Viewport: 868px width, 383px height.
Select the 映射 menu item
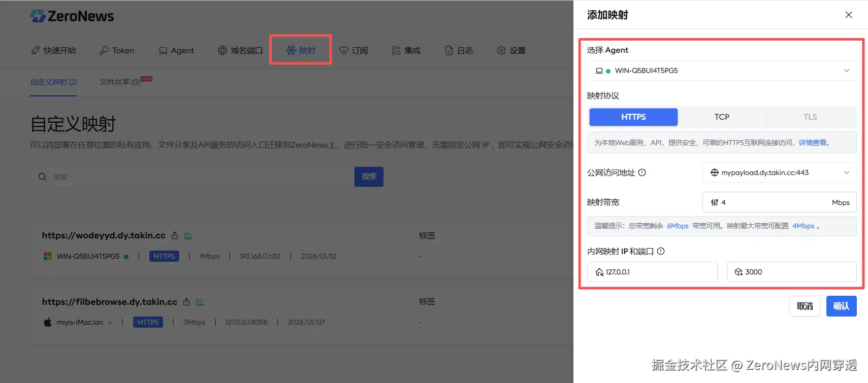coord(301,50)
